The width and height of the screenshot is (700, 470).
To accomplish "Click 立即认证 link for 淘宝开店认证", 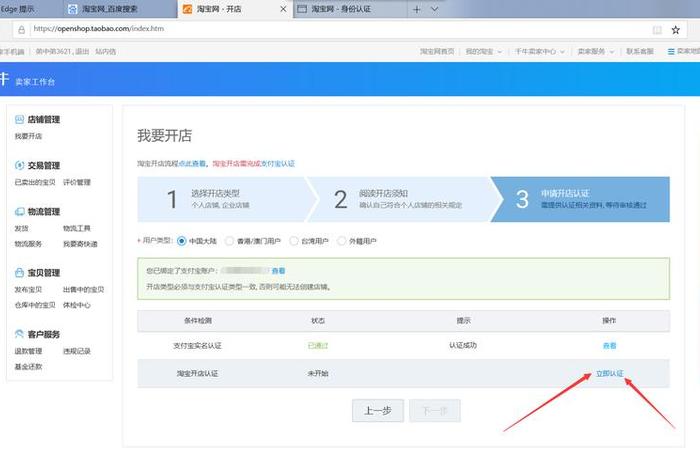I will [609, 373].
